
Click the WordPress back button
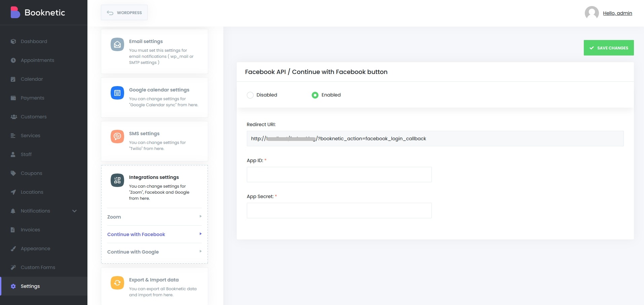pos(124,13)
